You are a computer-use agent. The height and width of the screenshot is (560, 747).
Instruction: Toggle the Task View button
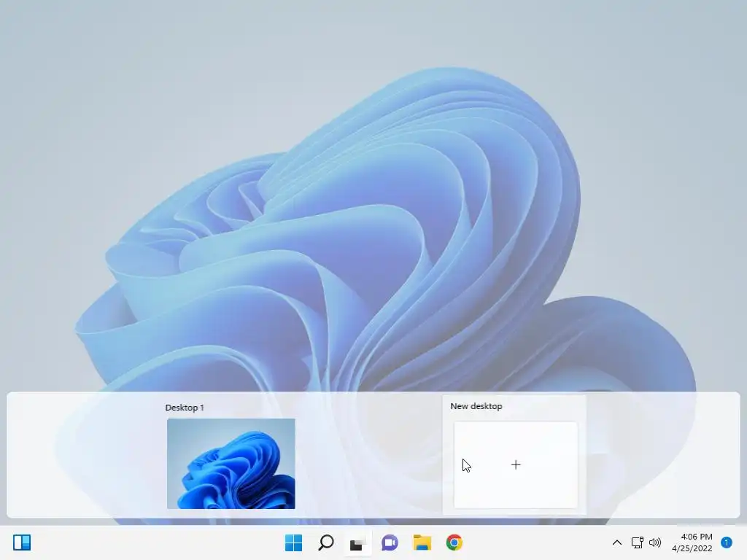357,543
